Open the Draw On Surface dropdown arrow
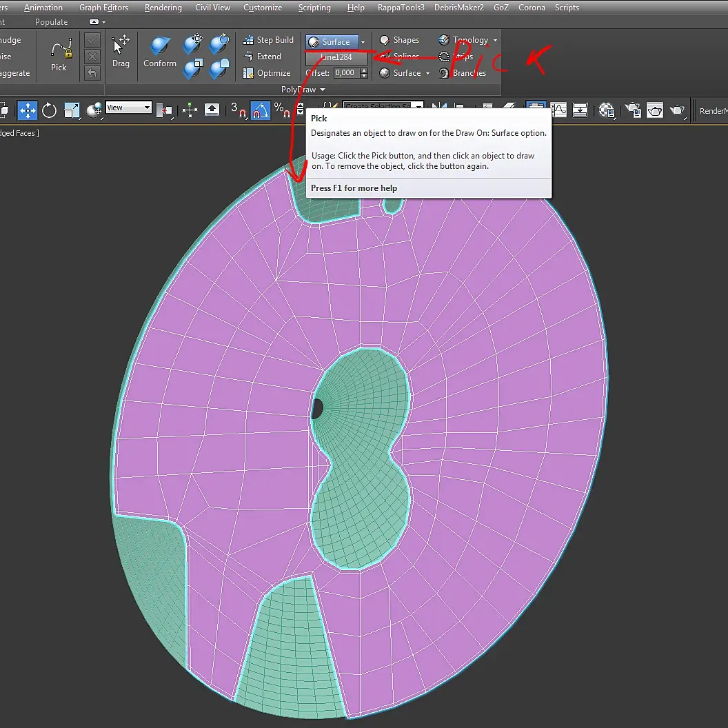 (x=363, y=42)
